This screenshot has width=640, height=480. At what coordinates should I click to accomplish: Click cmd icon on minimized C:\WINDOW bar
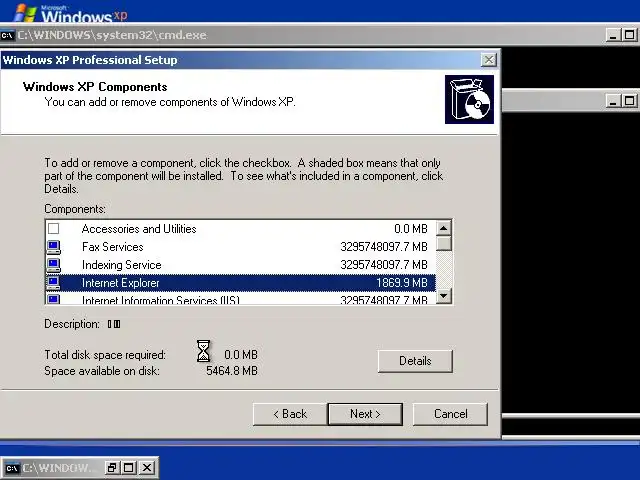click(x=12, y=468)
